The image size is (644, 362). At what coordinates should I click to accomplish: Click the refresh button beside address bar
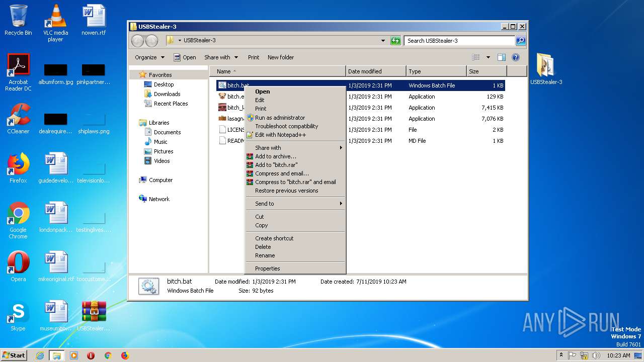click(395, 41)
